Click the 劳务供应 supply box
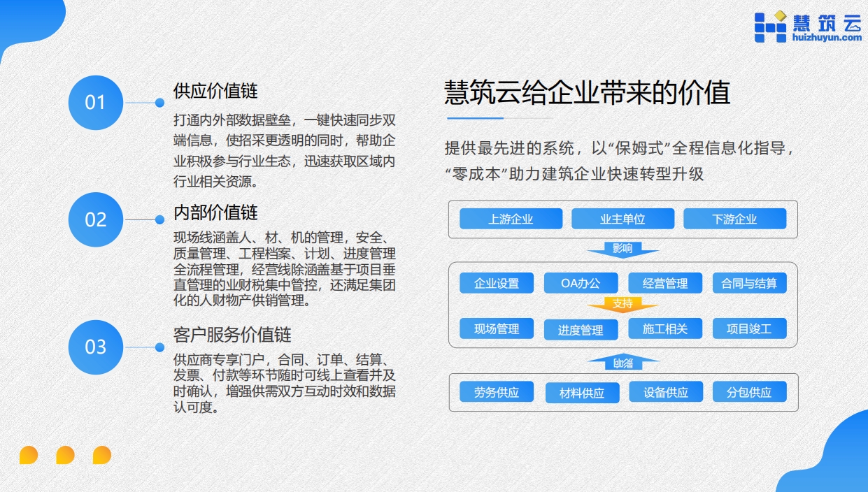Screen dimensions: 868x492 coord(497,392)
